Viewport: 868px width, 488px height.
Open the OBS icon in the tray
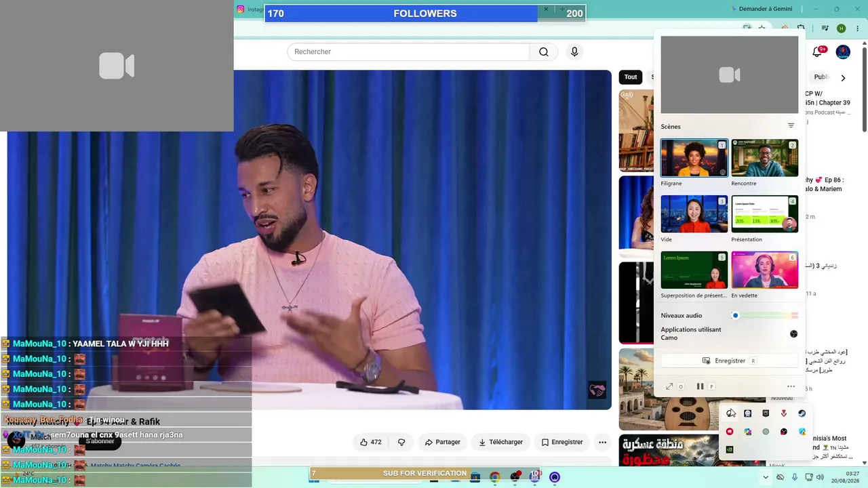(x=784, y=432)
